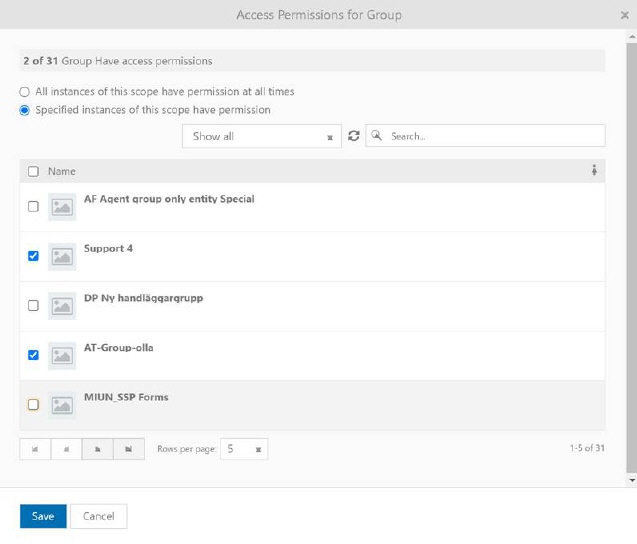The width and height of the screenshot is (637, 544).
Task: Open the Show all filter dropdown
Action: tap(261, 136)
